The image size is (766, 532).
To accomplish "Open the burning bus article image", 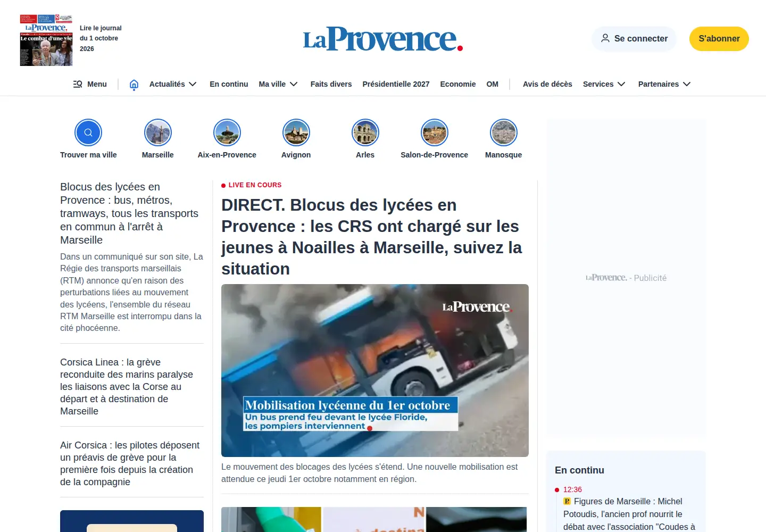I will [375, 370].
